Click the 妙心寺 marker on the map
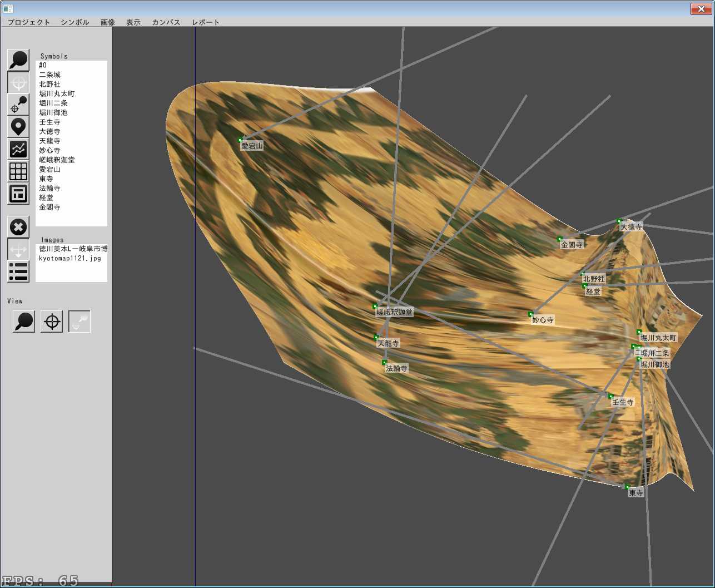Viewport: 715px width, 588px height. (531, 314)
